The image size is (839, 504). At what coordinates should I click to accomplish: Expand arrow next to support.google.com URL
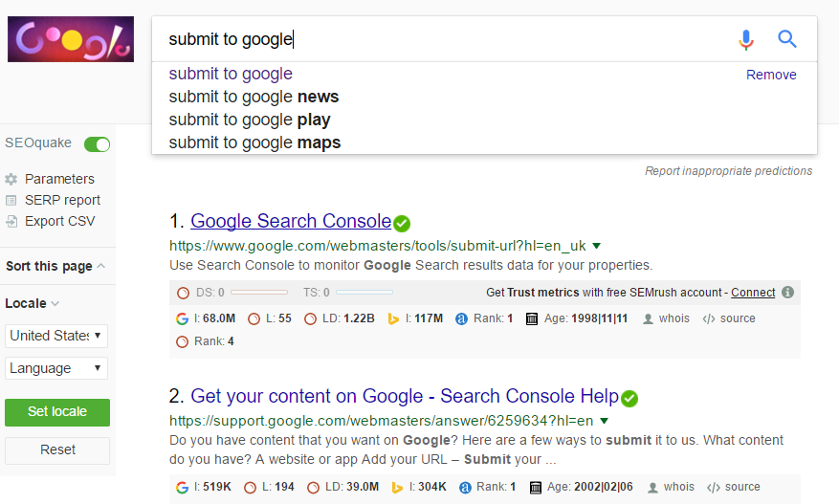pyautogui.click(x=604, y=421)
